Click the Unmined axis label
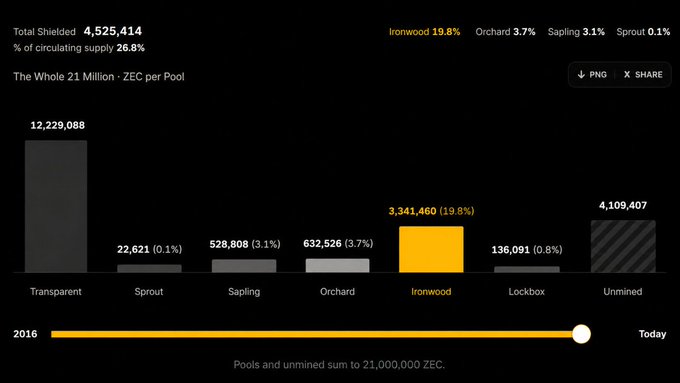The height and width of the screenshot is (383, 680). [623, 291]
